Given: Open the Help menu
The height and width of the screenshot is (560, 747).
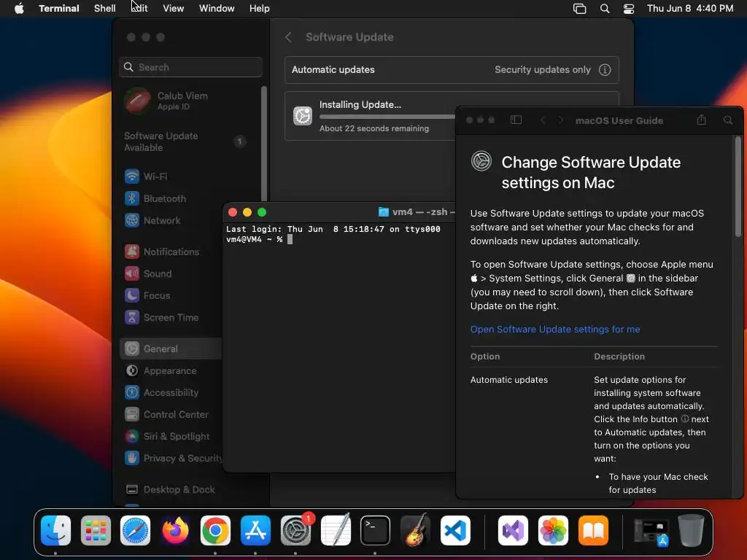Looking at the screenshot, I should point(259,9).
